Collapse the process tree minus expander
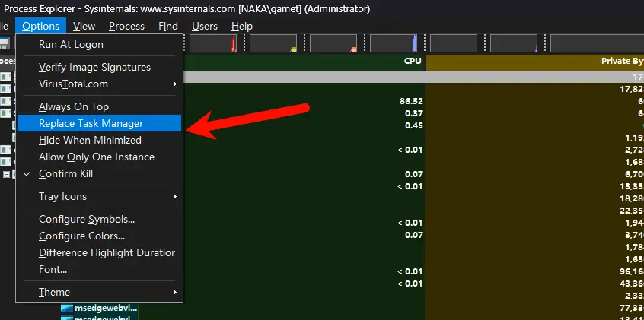 (6, 174)
